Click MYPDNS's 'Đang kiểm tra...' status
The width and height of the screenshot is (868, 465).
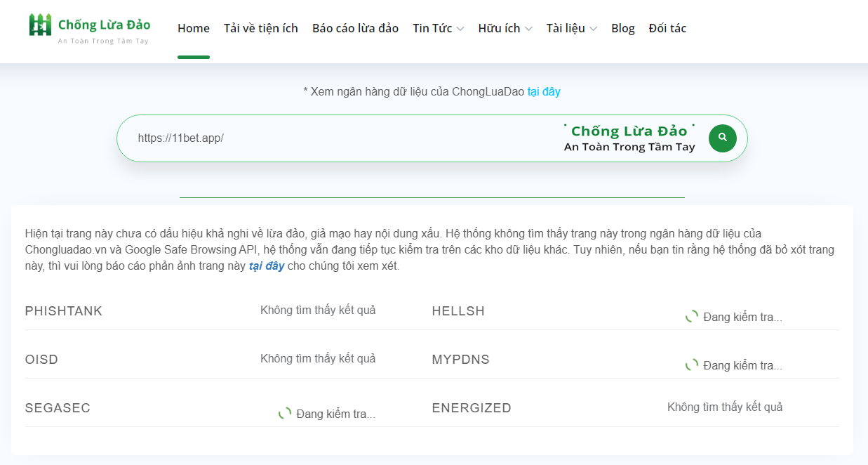click(742, 365)
